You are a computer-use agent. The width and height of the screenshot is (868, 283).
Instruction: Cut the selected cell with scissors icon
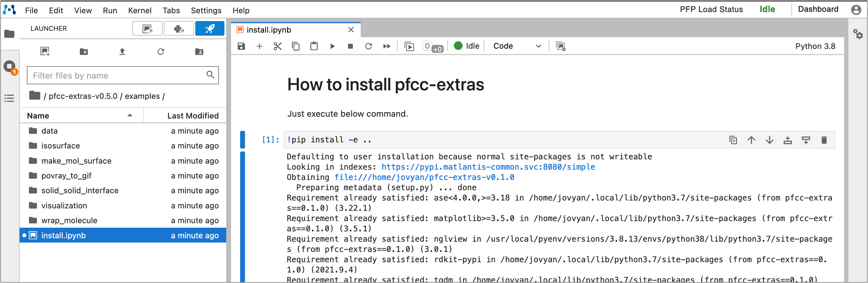point(277,46)
